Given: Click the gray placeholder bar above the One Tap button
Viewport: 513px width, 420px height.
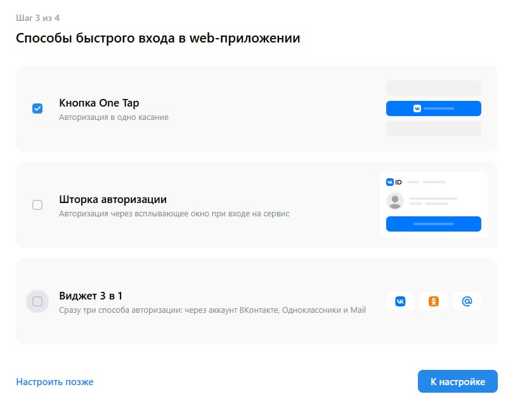Looking at the screenshot, I should [x=434, y=87].
